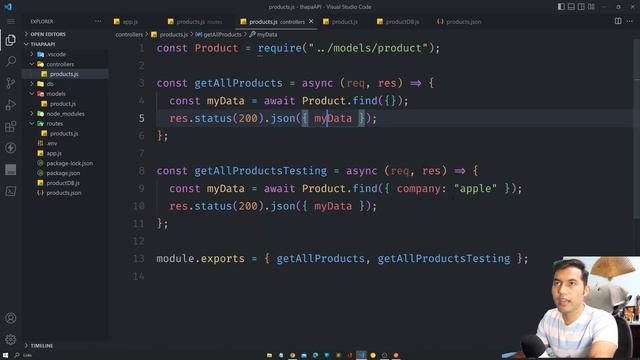The height and width of the screenshot is (360, 640).
Task: Expand the Open Editors section
Action: coord(48,34)
